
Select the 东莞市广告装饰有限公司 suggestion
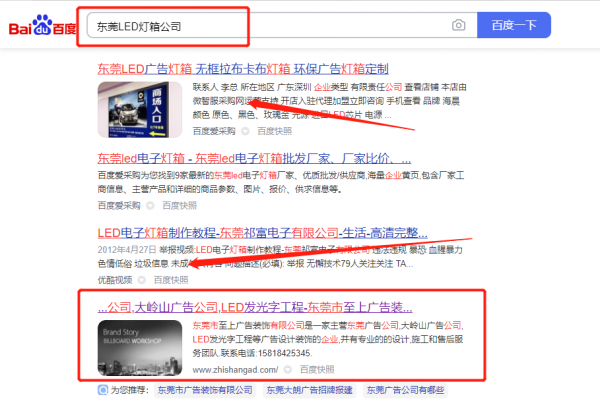coord(205,390)
